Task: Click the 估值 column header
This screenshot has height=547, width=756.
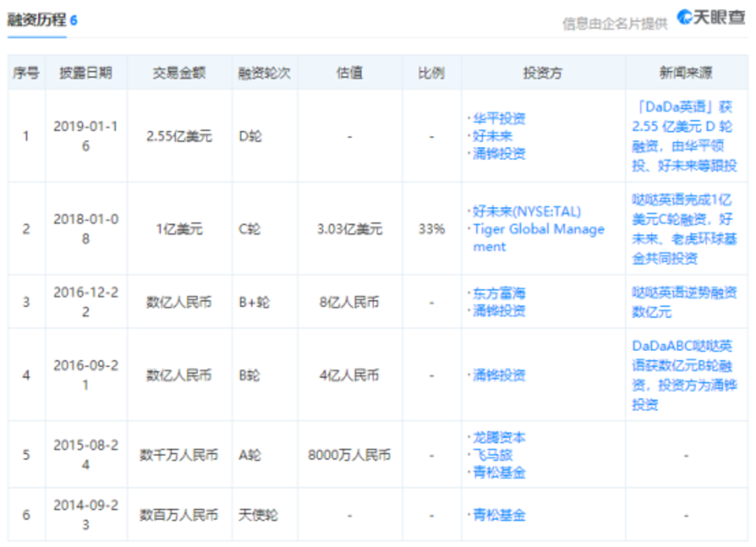Action: (x=349, y=73)
